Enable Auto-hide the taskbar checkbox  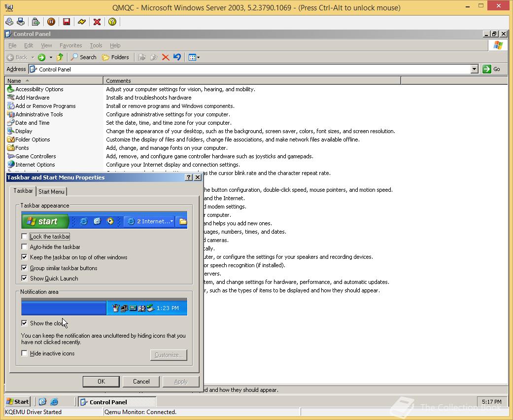(24, 247)
